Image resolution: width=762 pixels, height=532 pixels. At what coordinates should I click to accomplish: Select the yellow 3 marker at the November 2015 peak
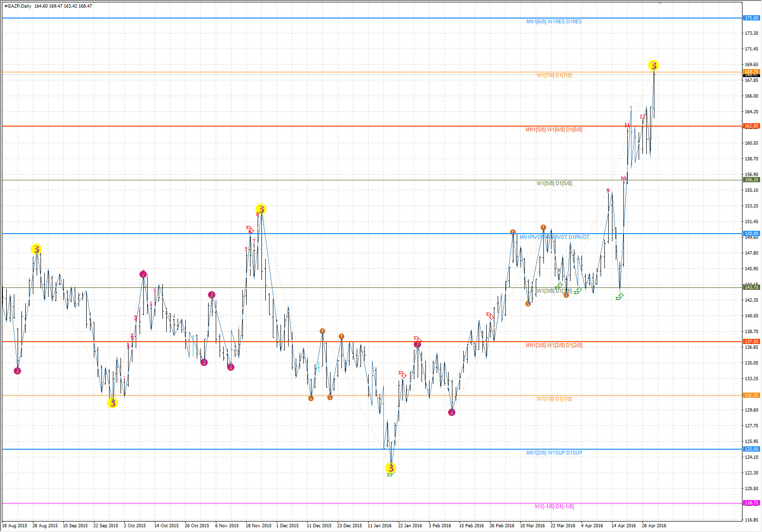pyautogui.click(x=261, y=209)
